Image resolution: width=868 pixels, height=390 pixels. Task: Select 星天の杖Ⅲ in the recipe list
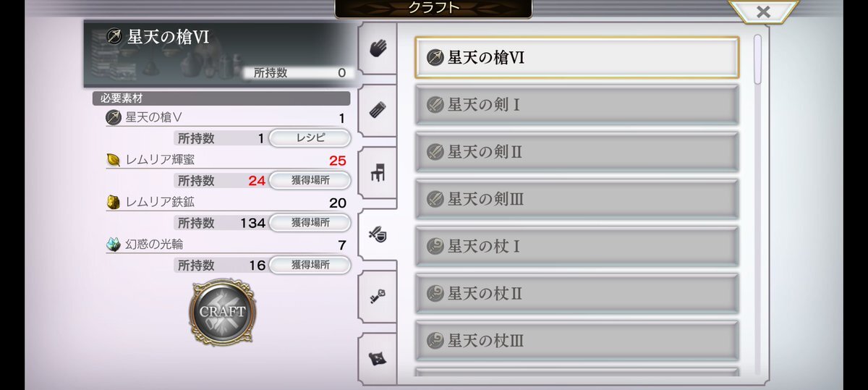coord(576,341)
